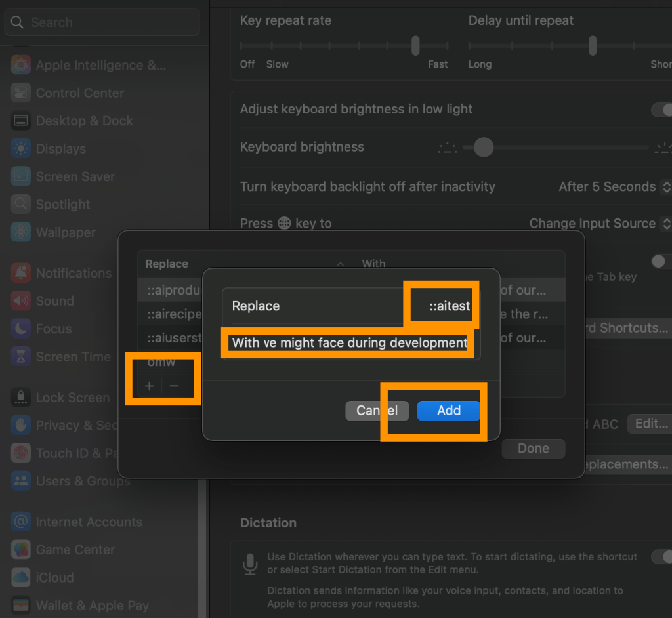Viewport: 672px width, 618px height.
Task: Click the Replace column sort chevron
Action: click(x=340, y=264)
